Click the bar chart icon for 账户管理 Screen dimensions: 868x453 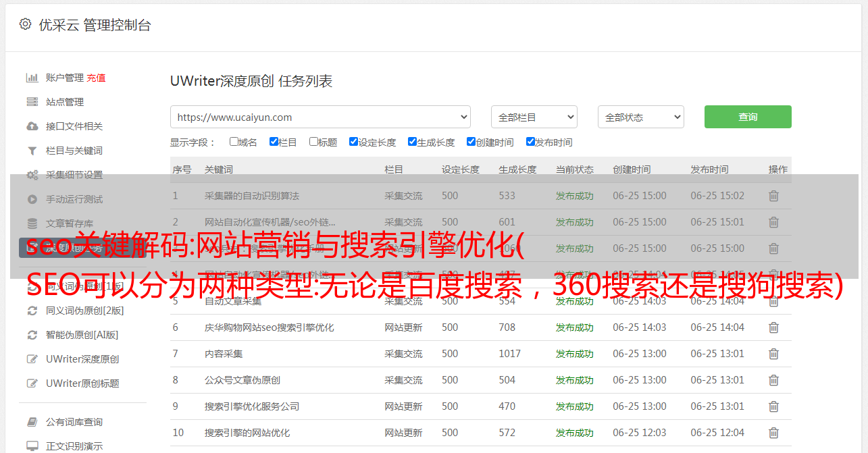(32, 78)
